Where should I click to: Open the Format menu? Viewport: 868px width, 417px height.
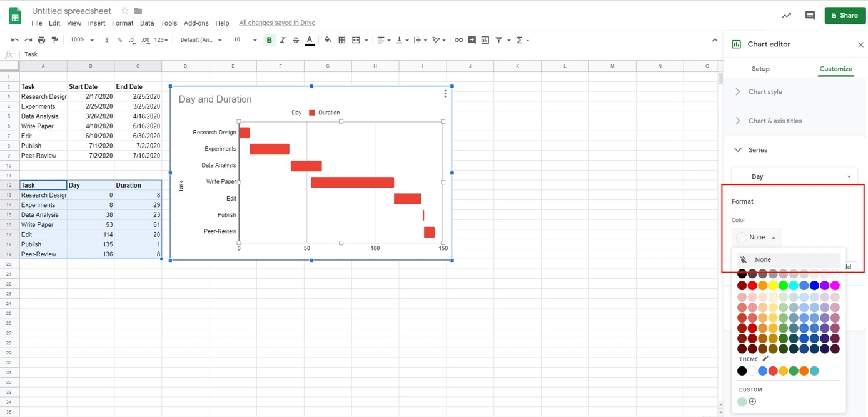click(x=123, y=23)
